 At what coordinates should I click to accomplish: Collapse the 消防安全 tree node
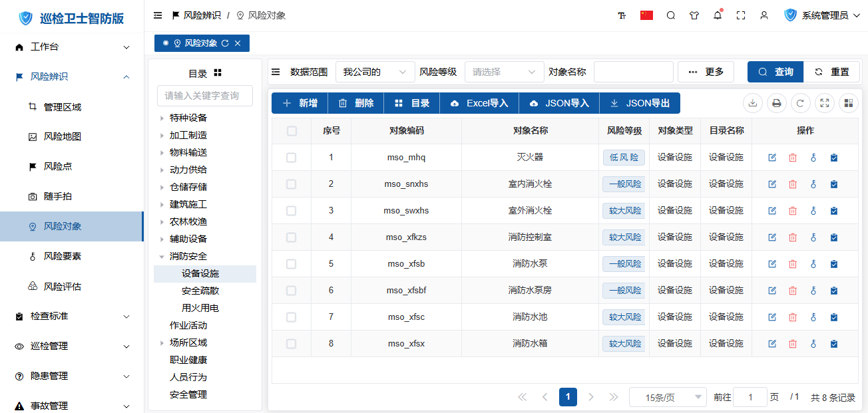coord(162,257)
